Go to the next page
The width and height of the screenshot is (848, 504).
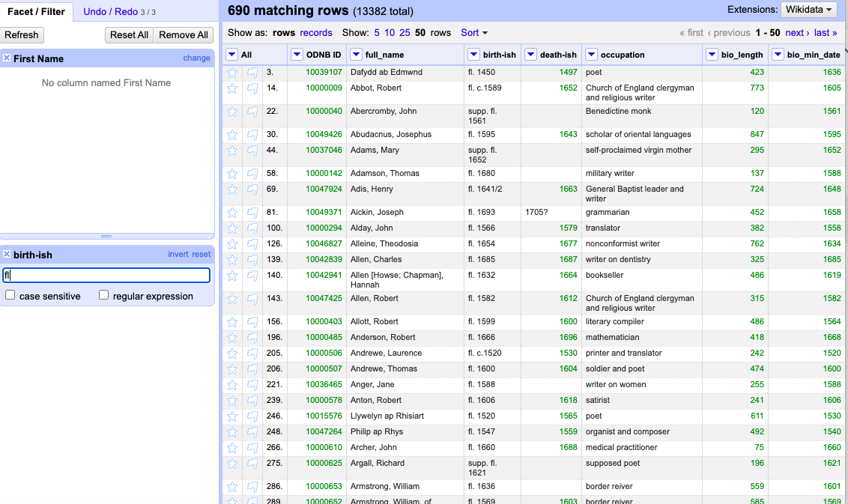[x=797, y=33]
